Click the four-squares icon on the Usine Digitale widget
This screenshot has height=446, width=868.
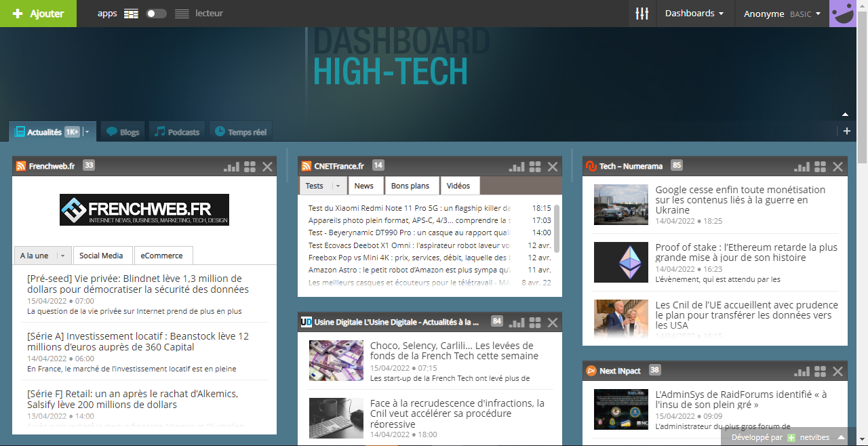pyautogui.click(x=535, y=322)
